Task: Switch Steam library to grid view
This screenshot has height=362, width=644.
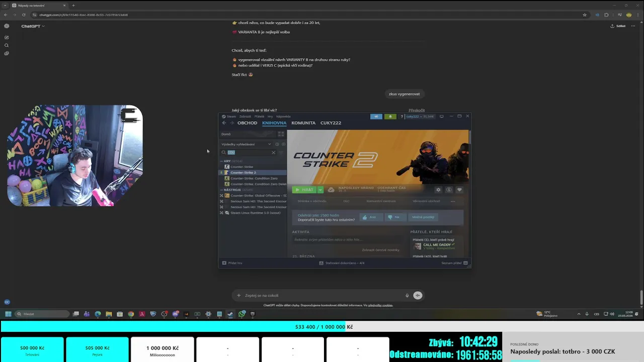Action: point(281,134)
